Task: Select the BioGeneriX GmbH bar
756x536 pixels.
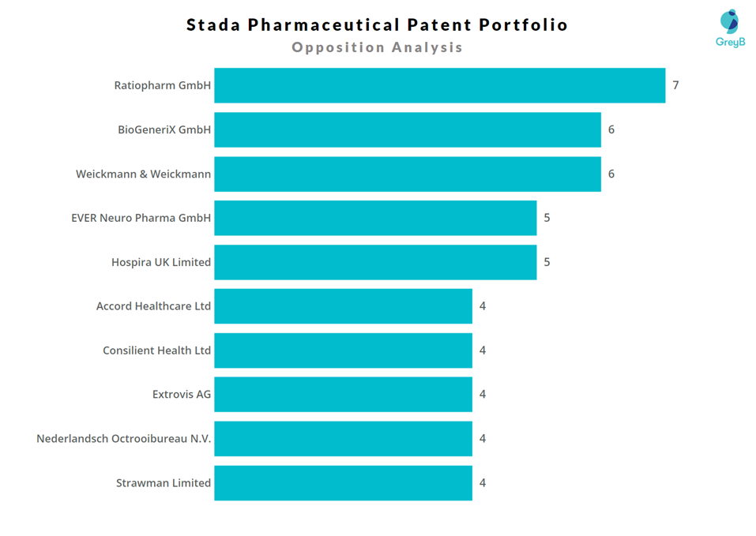Action: pos(407,129)
